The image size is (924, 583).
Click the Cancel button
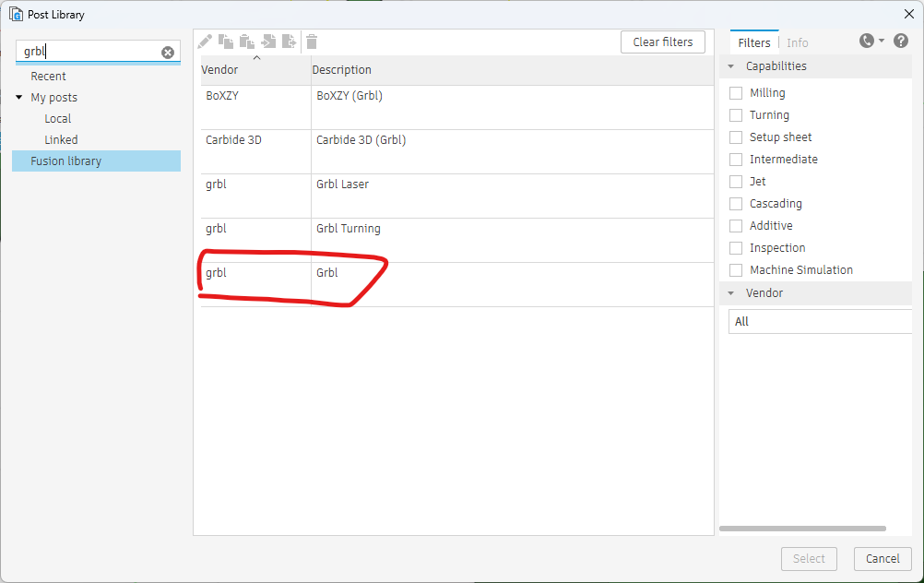[x=883, y=558]
